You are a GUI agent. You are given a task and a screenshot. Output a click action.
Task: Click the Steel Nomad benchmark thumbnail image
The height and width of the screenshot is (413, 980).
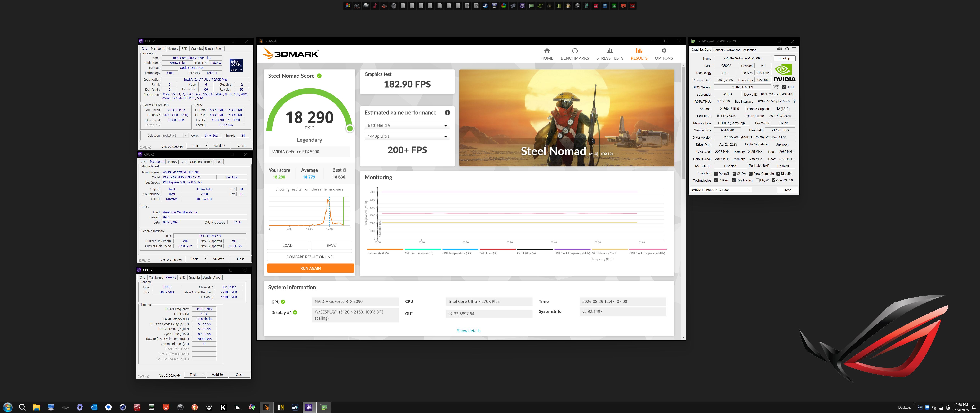[x=567, y=118]
